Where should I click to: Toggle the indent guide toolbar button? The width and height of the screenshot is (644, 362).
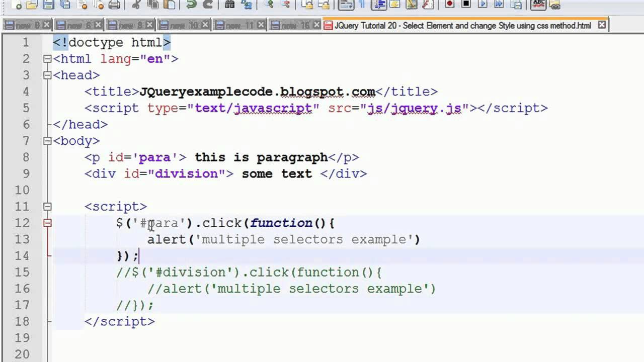[x=378, y=5]
